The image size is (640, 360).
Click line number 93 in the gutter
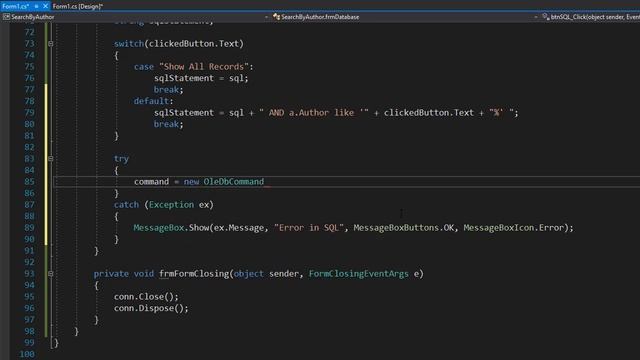click(29, 273)
